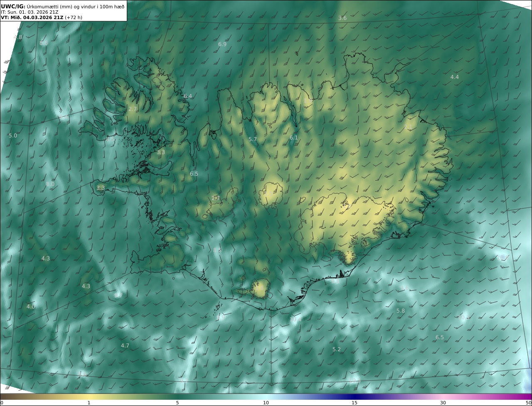Screen dimensions: 532x406
Task: Click the colorbar tick label 5
Action: (x=177, y=403)
